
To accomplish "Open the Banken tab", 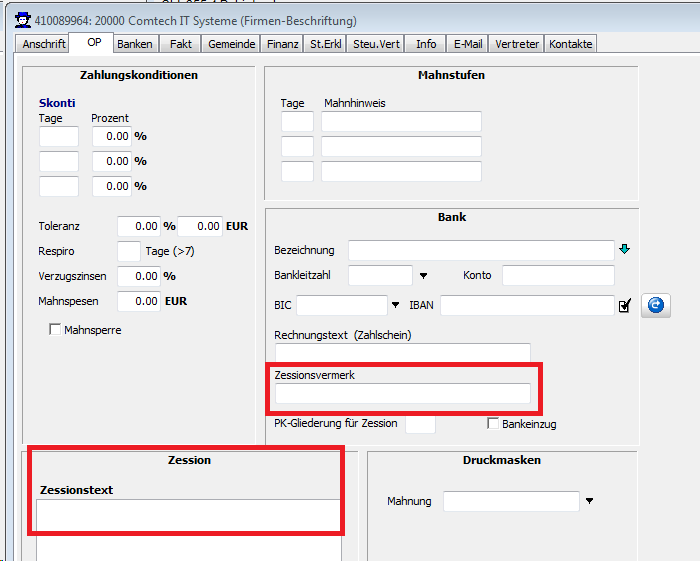I will [135, 44].
